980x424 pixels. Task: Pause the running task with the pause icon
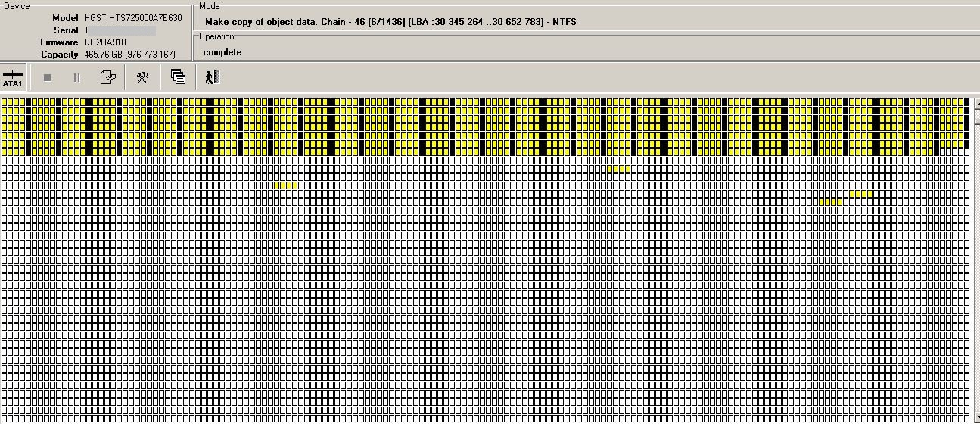76,77
